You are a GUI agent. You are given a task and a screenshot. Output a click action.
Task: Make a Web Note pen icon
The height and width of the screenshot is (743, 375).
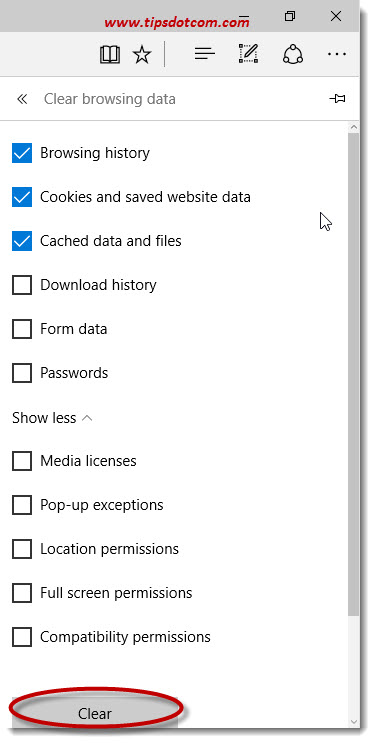tap(248, 54)
